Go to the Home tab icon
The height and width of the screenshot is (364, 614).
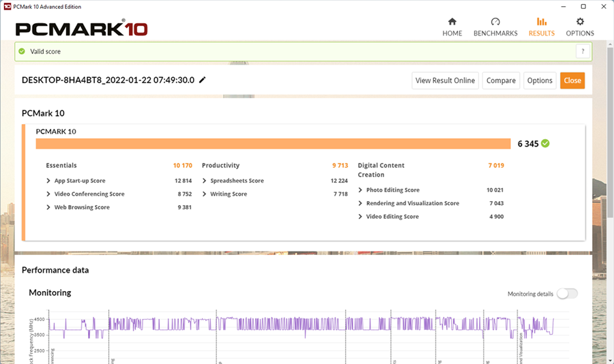tap(452, 22)
